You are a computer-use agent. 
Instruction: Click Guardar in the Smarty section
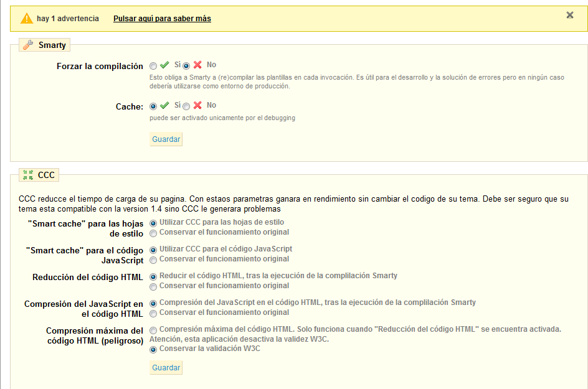(165, 139)
